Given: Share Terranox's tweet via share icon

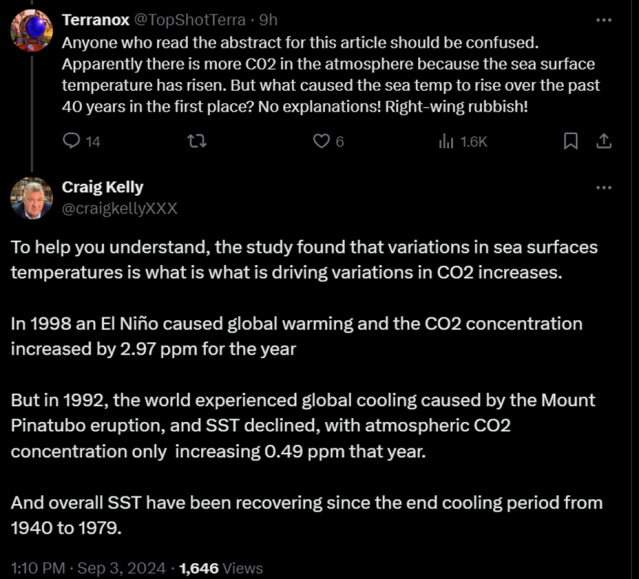Looking at the screenshot, I should pos(603,142).
